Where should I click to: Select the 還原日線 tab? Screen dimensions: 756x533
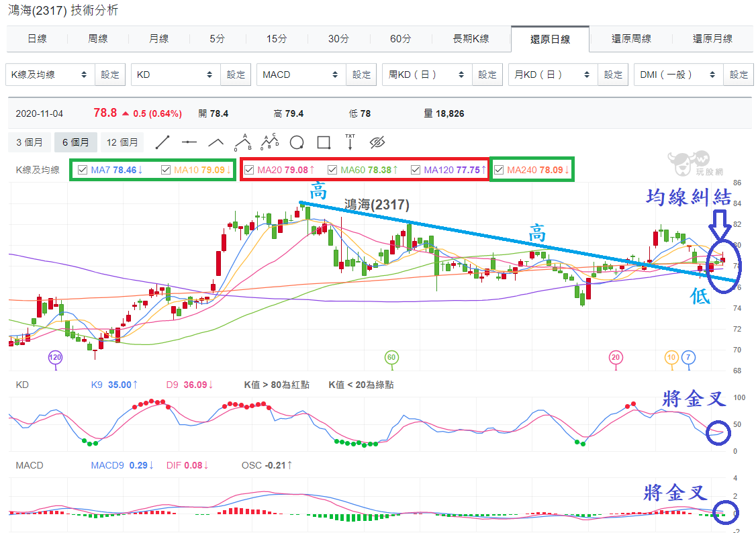pyautogui.click(x=550, y=39)
